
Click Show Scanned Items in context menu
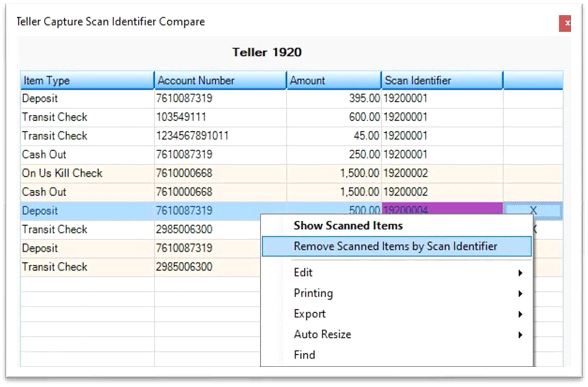(x=348, y=225)
